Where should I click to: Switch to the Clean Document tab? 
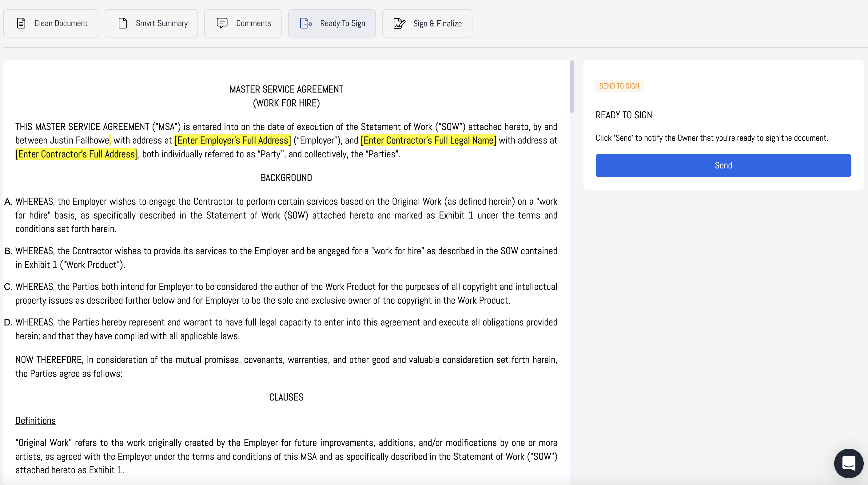61,23
